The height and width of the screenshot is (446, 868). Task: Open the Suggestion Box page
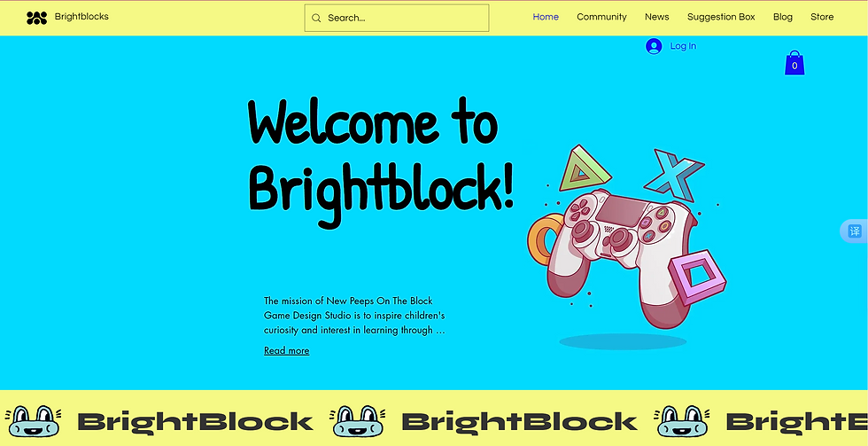coord(721,17)
